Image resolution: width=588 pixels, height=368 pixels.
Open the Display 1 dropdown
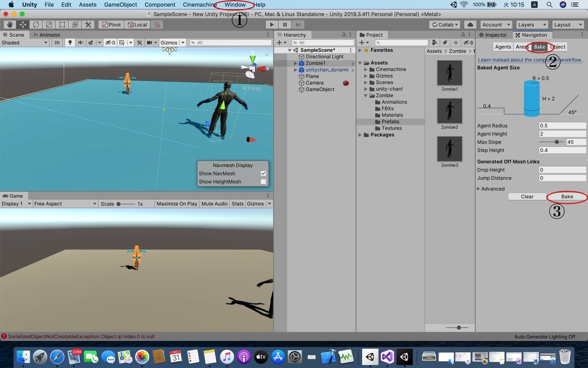pyautogui.click(x=16, y=204)
